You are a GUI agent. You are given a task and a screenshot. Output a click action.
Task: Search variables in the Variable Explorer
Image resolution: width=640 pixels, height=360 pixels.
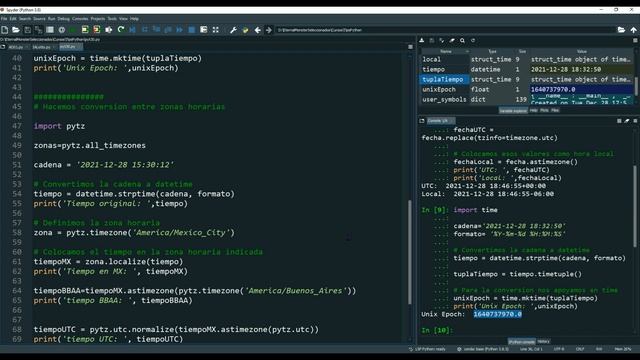462,40
